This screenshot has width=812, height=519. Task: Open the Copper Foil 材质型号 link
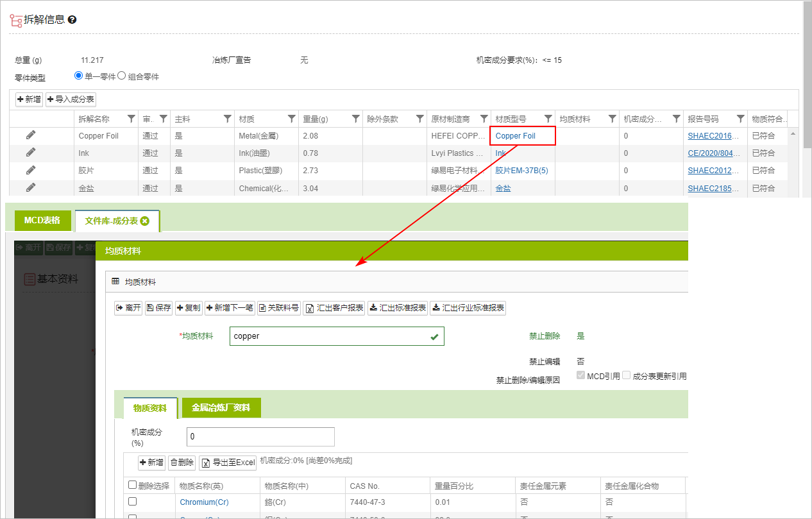(516, 136)
